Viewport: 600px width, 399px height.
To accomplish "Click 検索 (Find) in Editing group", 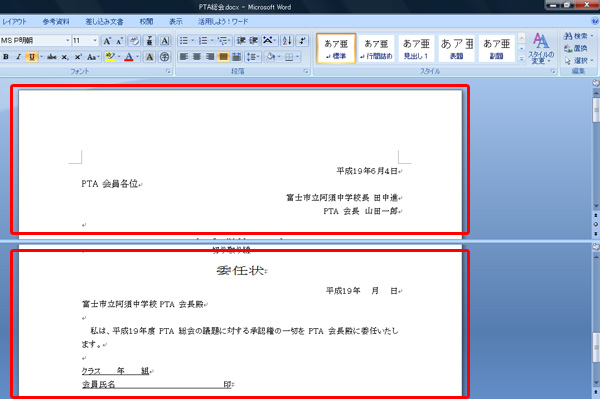I will (578, 36).
